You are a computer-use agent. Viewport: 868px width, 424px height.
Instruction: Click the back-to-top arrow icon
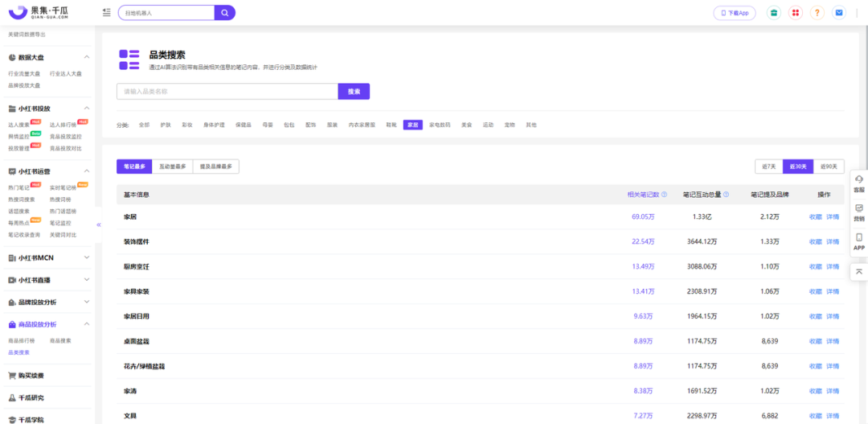click(858, 272)
